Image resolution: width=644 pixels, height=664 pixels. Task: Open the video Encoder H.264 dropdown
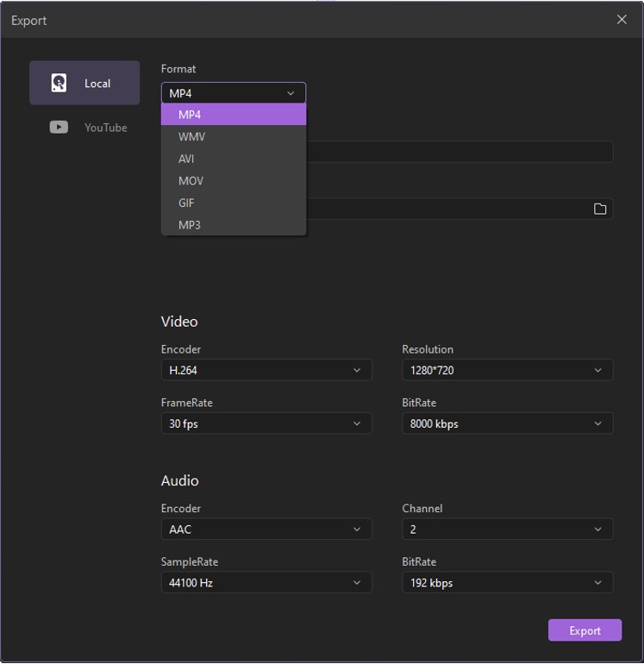(x=266, y=370)
